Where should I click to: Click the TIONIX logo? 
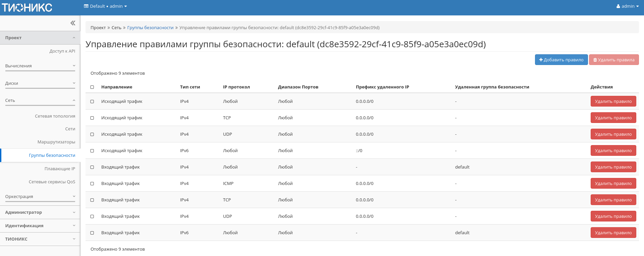27,7
